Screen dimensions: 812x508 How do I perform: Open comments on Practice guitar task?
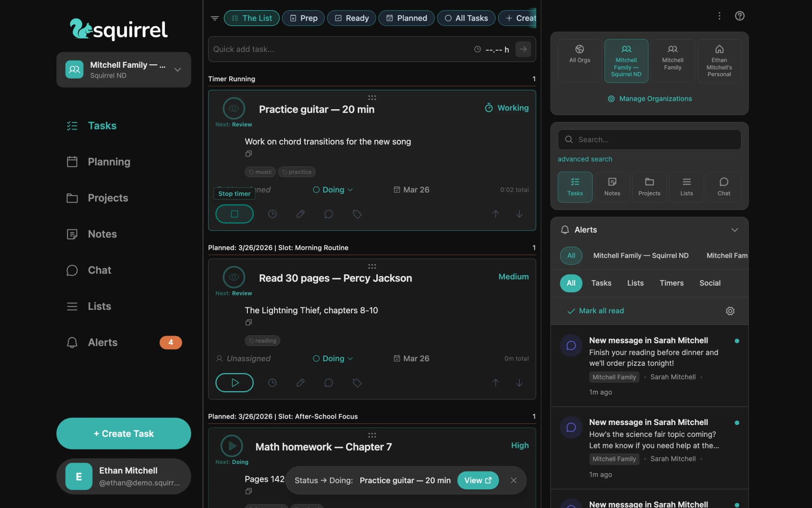pos(329,214)
